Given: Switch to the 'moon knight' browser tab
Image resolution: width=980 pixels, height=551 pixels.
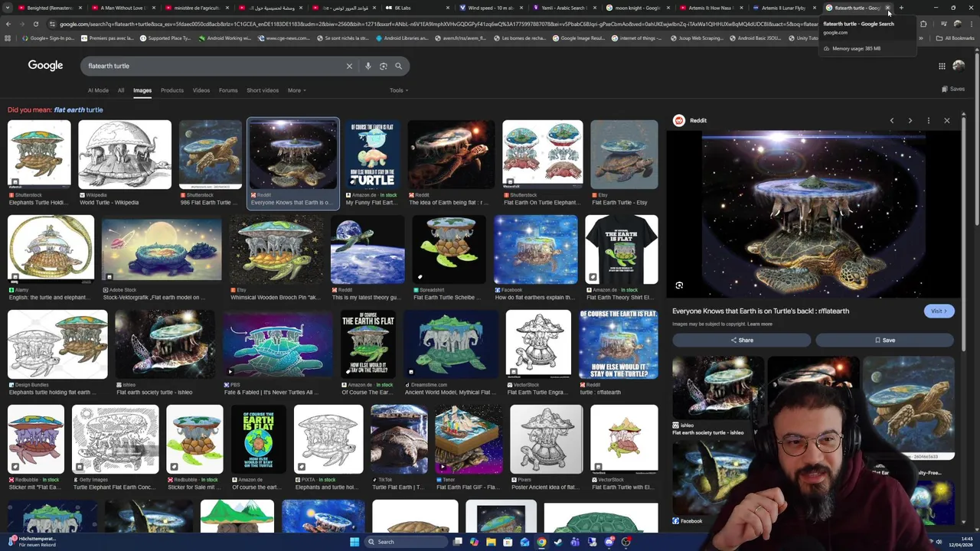Looking at the screenshot, I should click(638, 8).
